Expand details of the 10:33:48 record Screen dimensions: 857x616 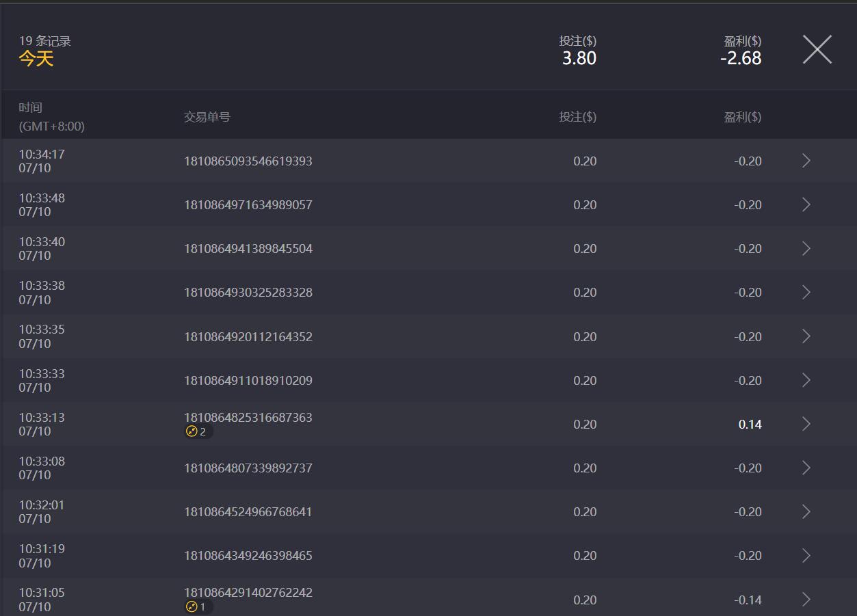tap(806, 204)
